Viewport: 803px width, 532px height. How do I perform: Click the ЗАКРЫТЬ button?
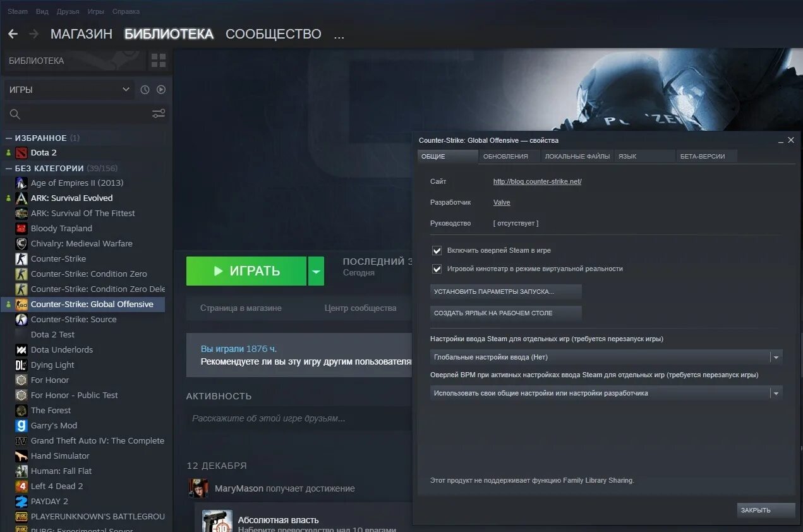[766, 510]
